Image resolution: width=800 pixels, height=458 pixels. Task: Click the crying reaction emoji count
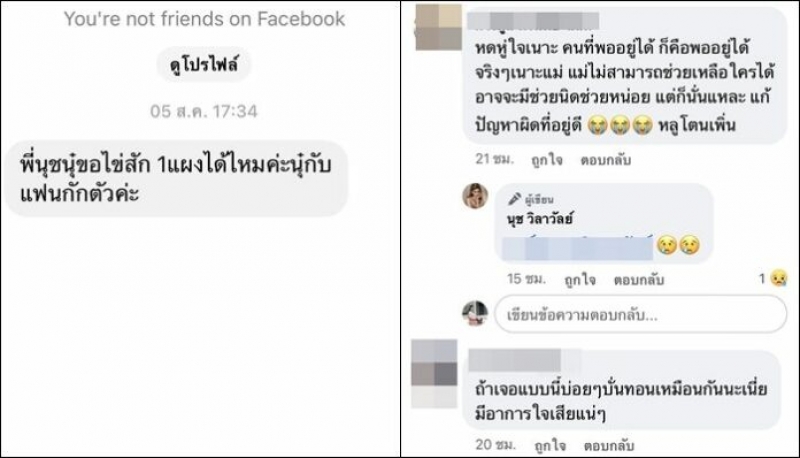tap(773, 278)
